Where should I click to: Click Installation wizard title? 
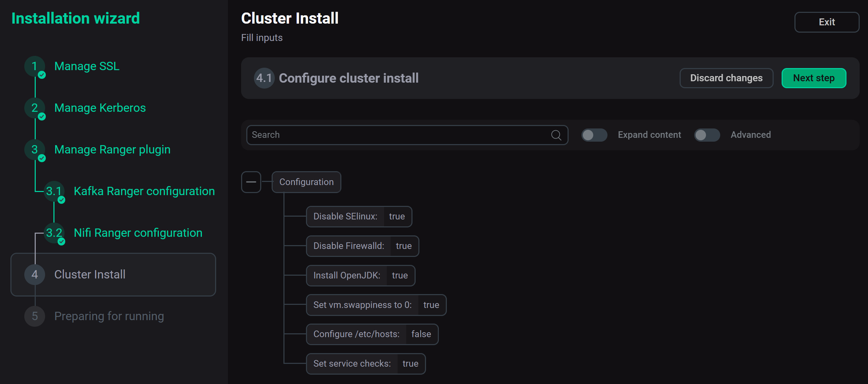pyautogui.click(x=76, y=18)
